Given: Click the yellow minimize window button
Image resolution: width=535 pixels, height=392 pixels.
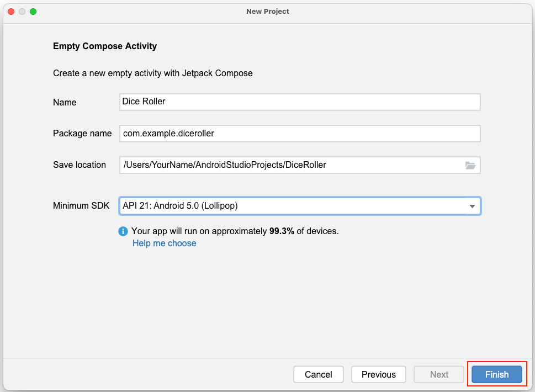Looking at the screenshot, I should tap(22, 12).
